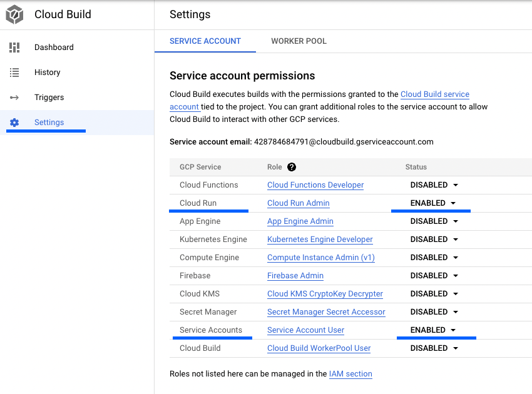
Task: Click the Service account permissions heading
Action: (242, 76)
